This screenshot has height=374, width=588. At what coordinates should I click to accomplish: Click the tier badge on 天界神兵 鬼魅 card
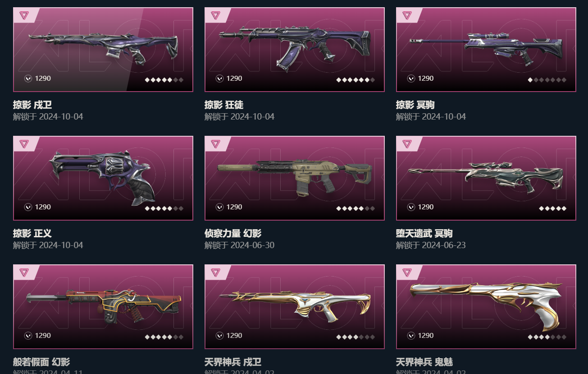407,272
